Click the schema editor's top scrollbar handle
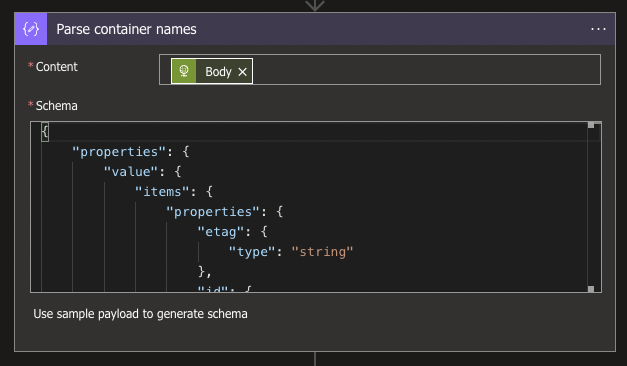 point(591,125)
